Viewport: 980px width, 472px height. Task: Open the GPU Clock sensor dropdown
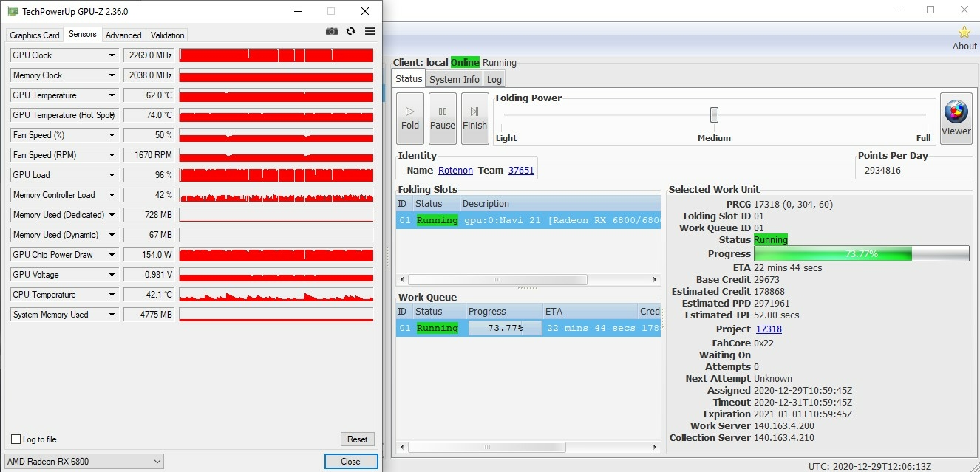click(x=112, y=55)
